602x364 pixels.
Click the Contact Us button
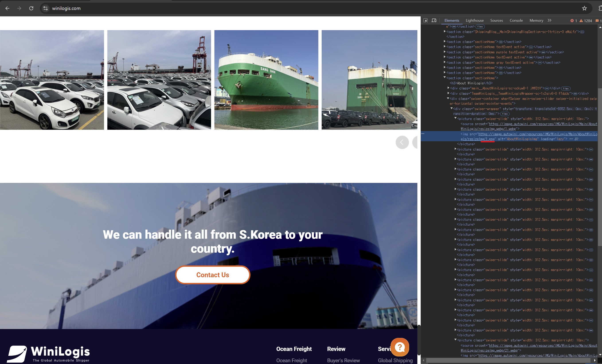(213, 275)
